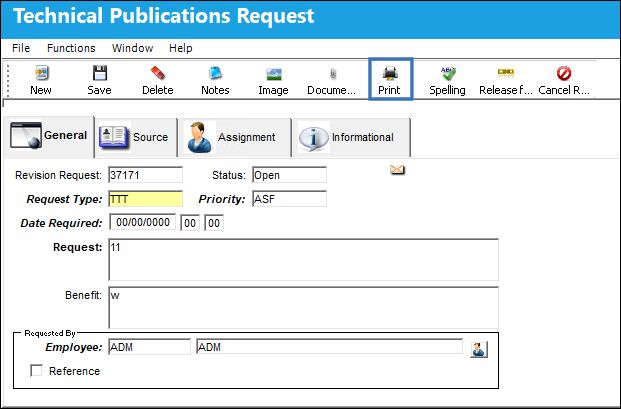Select the Informational tab
This screenshot has width=621, height=409.
click(352, 137)
